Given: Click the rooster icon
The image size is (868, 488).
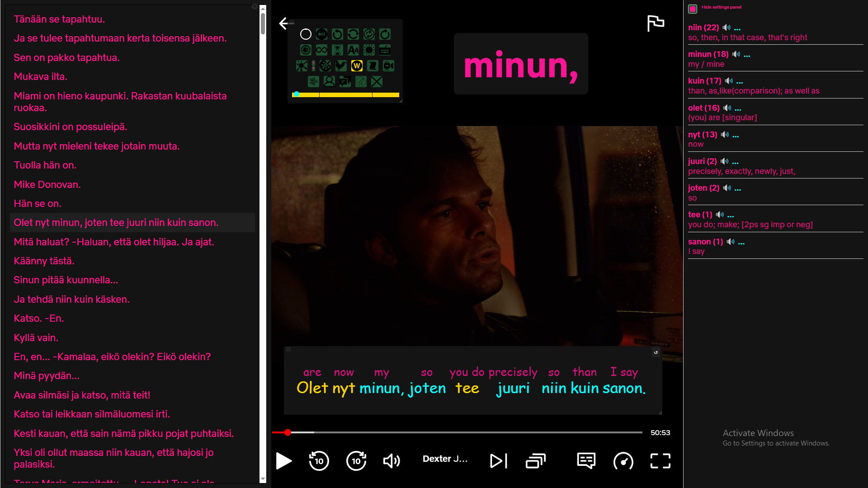Looking at the screenshot, I should tap(341, 66).
